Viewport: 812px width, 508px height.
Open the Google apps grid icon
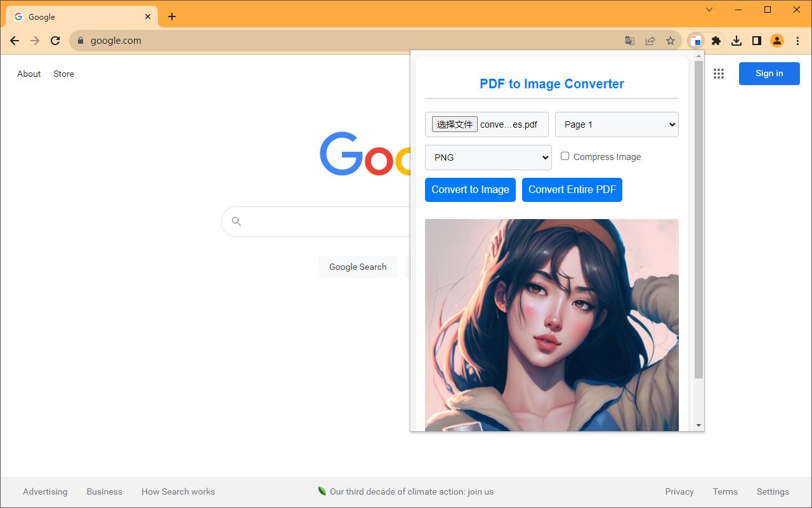point(719,74)
